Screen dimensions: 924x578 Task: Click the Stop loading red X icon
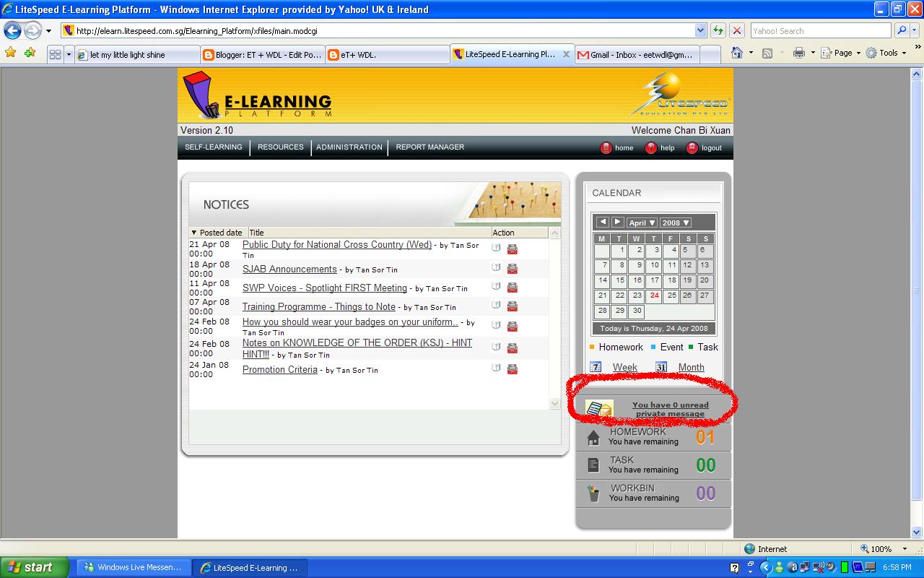737,30
